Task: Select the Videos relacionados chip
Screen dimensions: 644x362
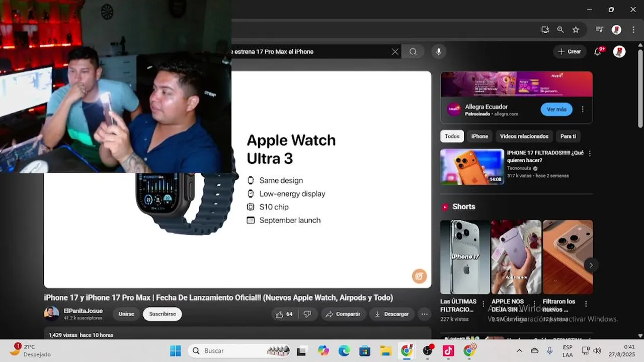Action: click(524, 136)
